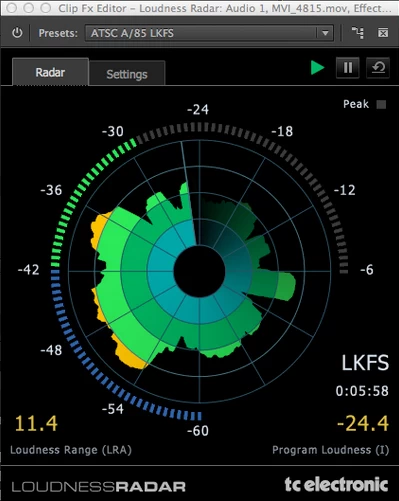Click the -24 ring scale label
This screenshot has width=399, height=501.
[x=198, y=109]
